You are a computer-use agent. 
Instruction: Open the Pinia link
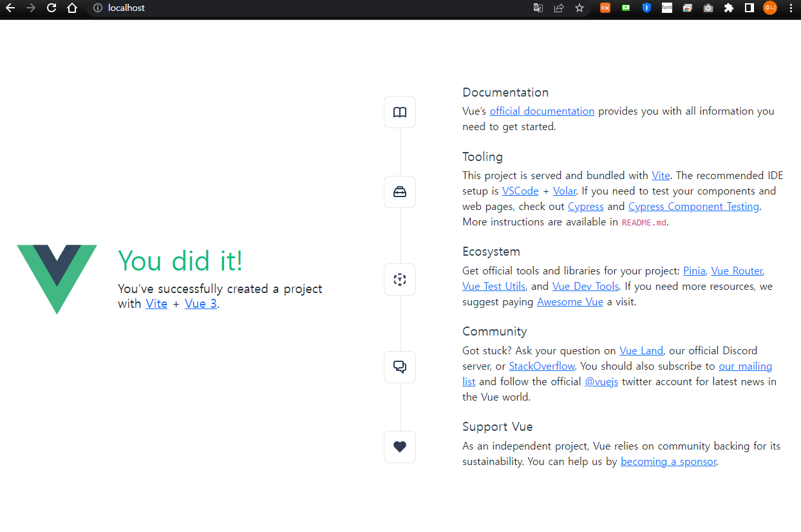694,271
